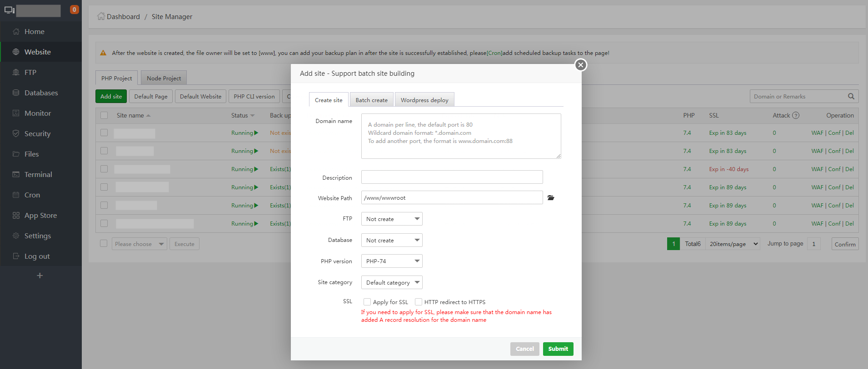The image size is (868, 369).
Task: Select the Node Project tab
Action: point(164,78)
